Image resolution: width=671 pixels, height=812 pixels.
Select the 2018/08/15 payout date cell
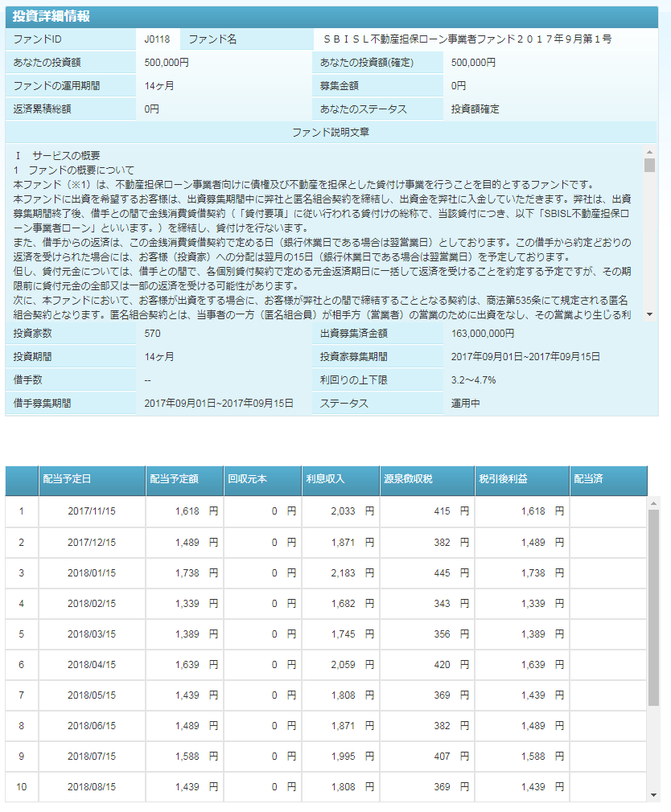pos(92,786)
